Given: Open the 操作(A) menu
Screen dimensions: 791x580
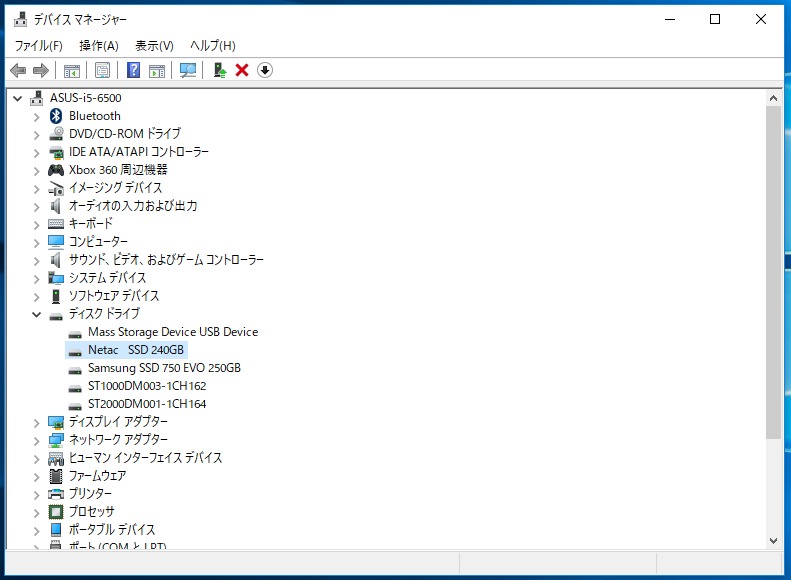Looking at the screenshot, I should pos(99,46).
